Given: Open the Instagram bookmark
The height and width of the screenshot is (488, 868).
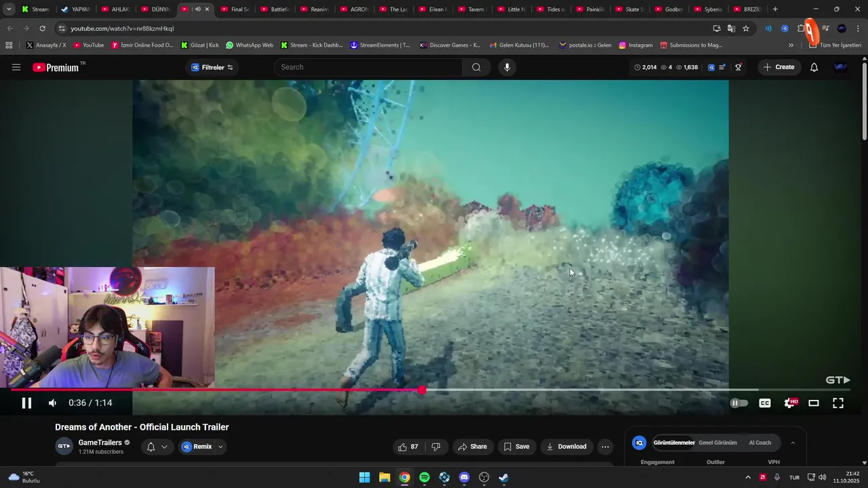Looking at the screenshot, I should point(635,45).
